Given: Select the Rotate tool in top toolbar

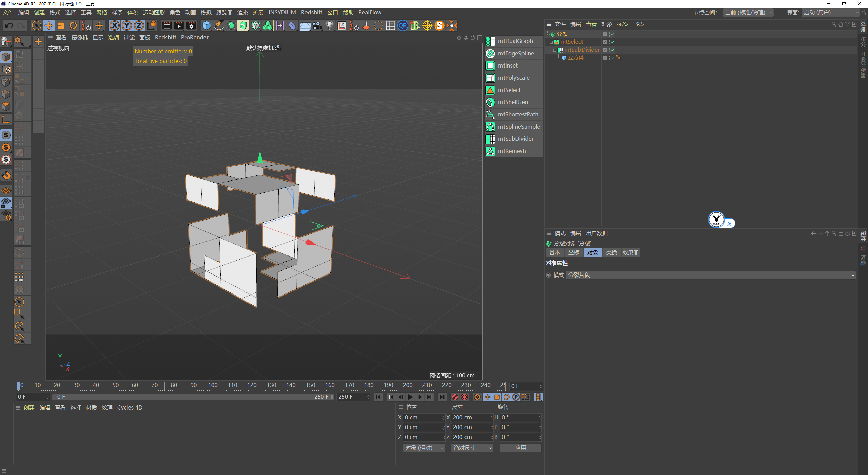Looking at the screenshot, I should (x=73, y=25).
